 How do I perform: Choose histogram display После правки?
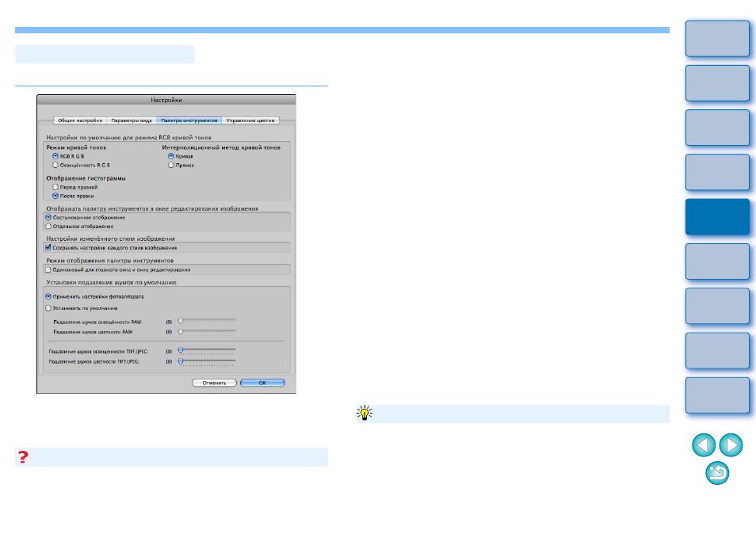[x=55, y=196]
